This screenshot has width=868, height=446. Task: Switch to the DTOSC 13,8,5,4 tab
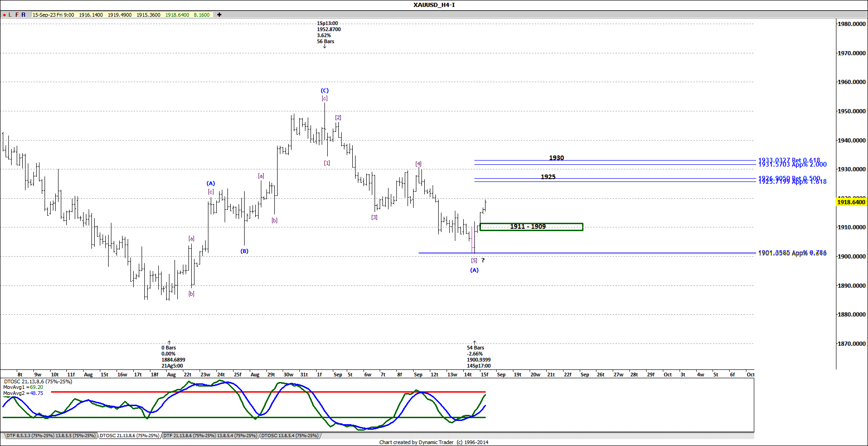click(x=290, y=436)
